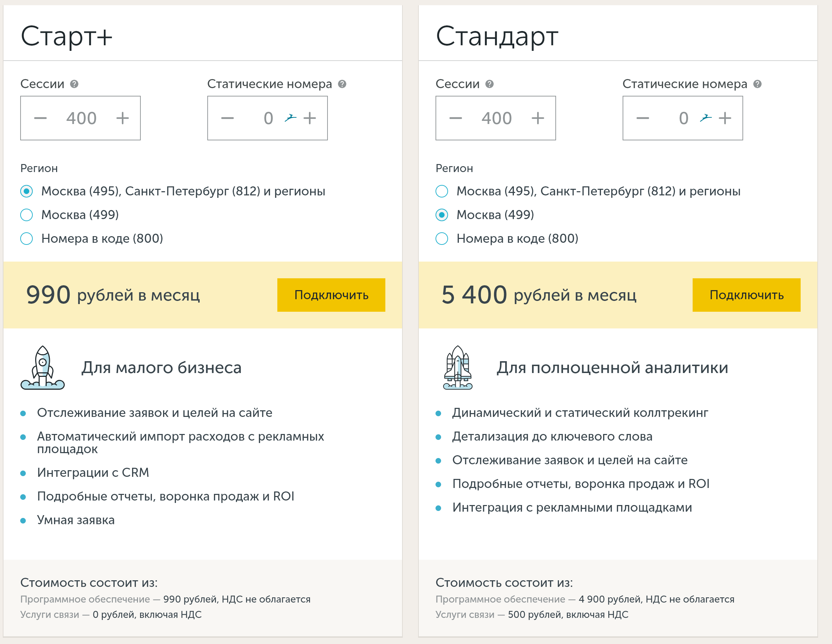The image size is (832, 644).
Task: Decrease sessions with minus in Старт+
Action: (x=40, y=118)
